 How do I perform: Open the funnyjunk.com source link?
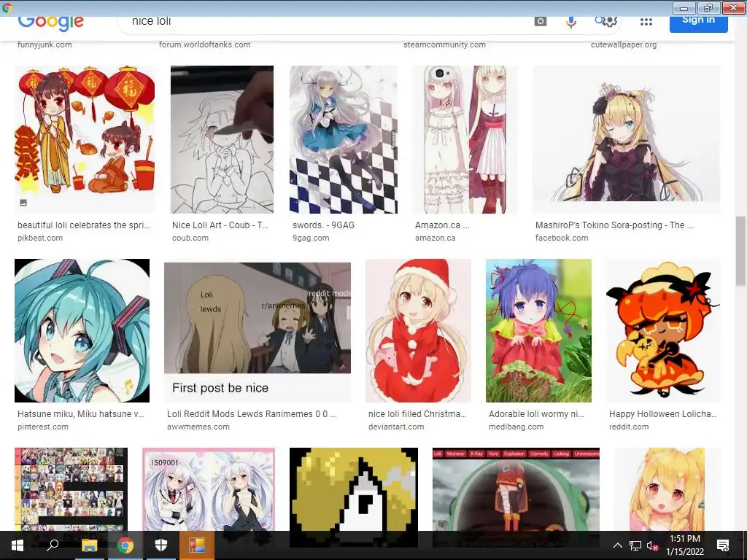point(44,44)
